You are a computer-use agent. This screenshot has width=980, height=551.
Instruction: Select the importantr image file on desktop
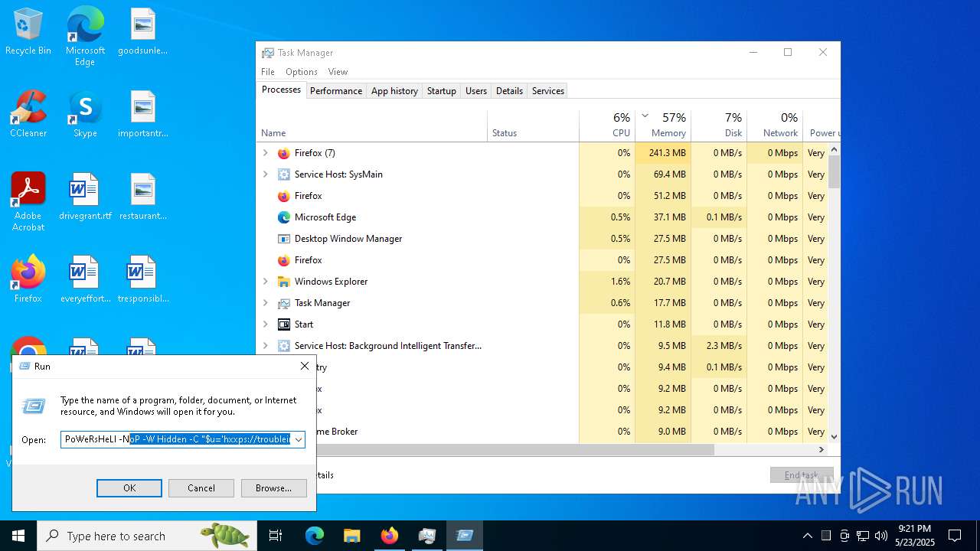[142, 115]
